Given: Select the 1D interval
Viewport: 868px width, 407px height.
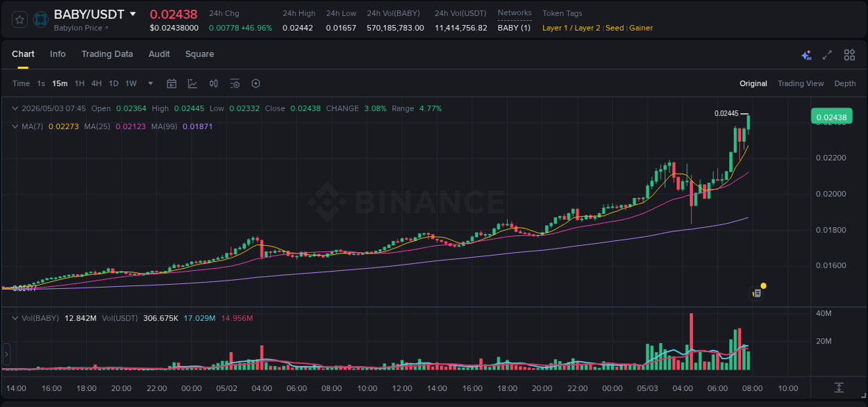Looking at the screenshot, I should point(113,83).
